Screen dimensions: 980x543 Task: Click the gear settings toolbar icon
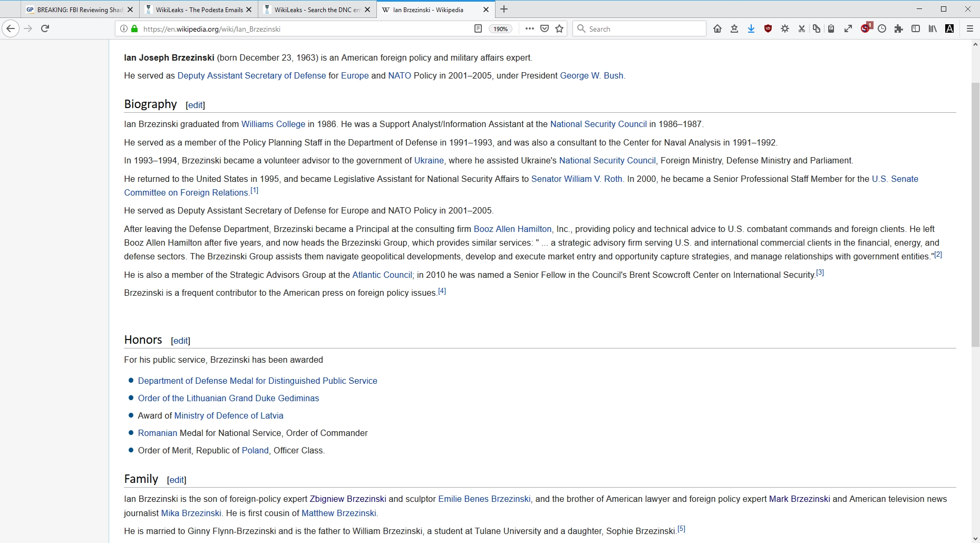(x=785, y=29)
